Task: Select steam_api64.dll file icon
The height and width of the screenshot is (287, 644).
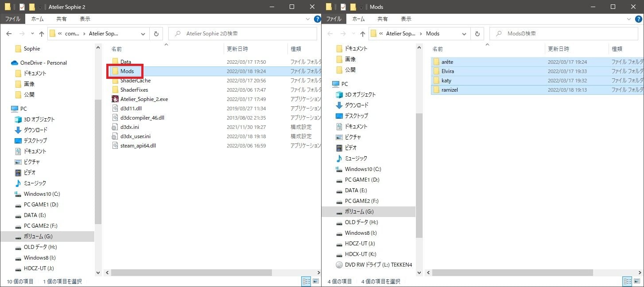Action: pyautogui.click(x=115, y=146)
